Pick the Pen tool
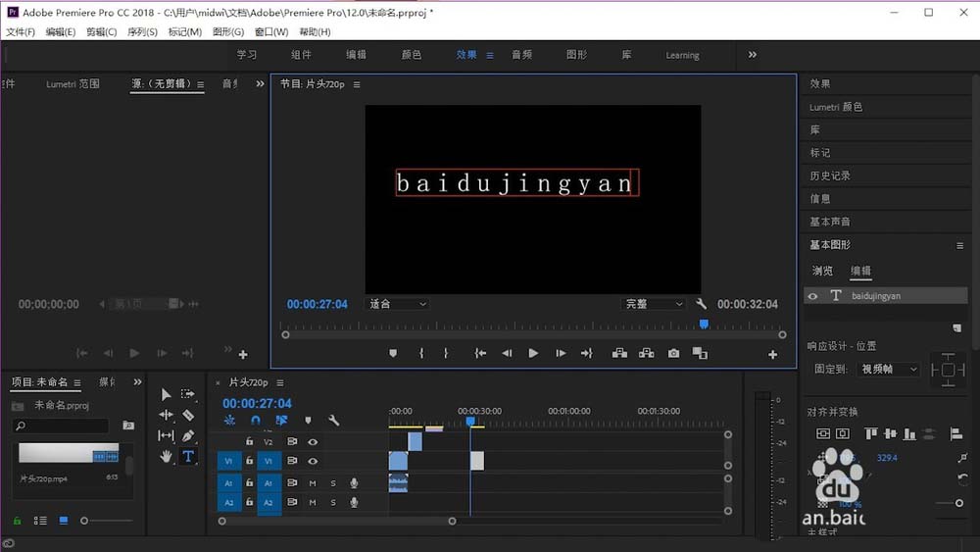 point(188,435)
